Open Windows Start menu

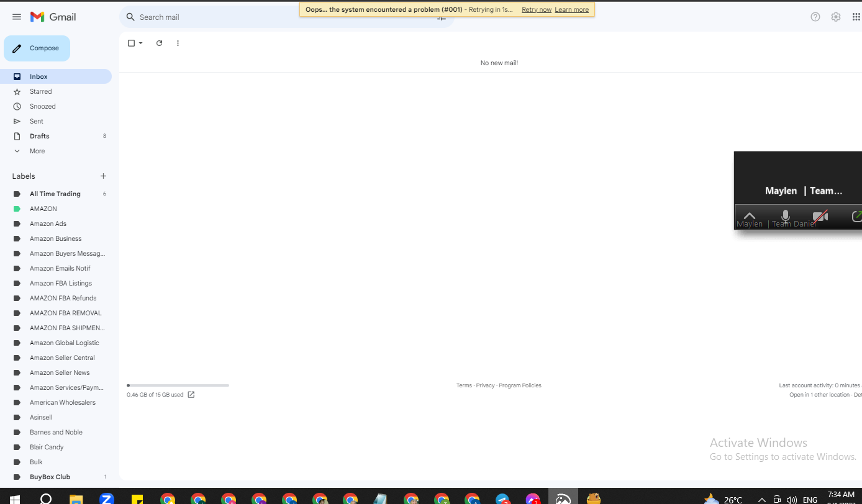[x=14, y=498]
